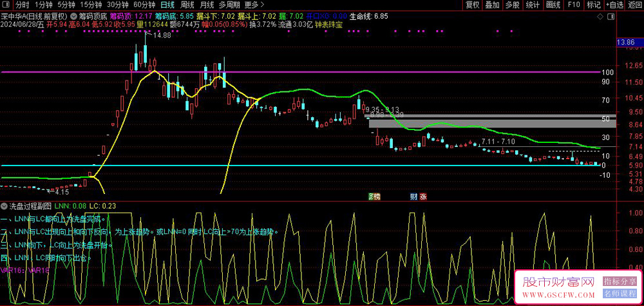Click the 财 event marker on the chart
This screenshot has height=306, width=644.
[414, 196]
